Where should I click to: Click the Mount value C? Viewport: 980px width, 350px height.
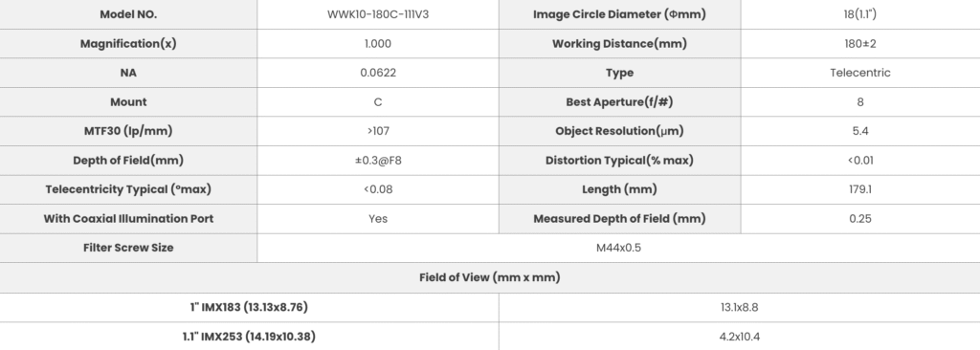coord(377,102)
